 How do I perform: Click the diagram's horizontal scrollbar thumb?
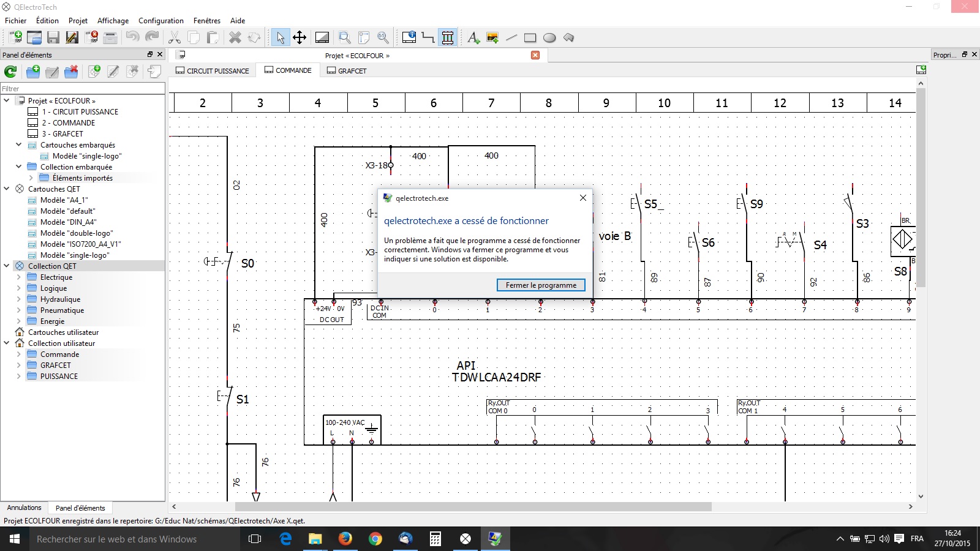[x=473, y=507]
